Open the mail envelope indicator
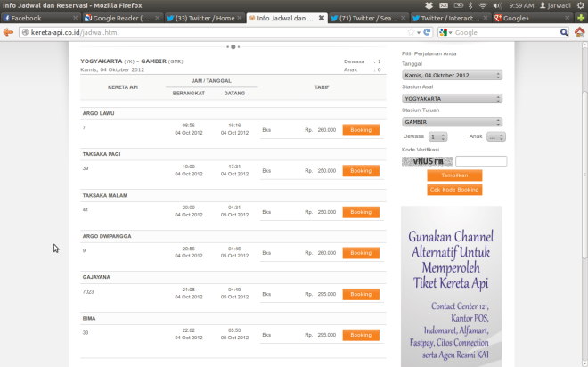588x367 pixels. point(444,5)
